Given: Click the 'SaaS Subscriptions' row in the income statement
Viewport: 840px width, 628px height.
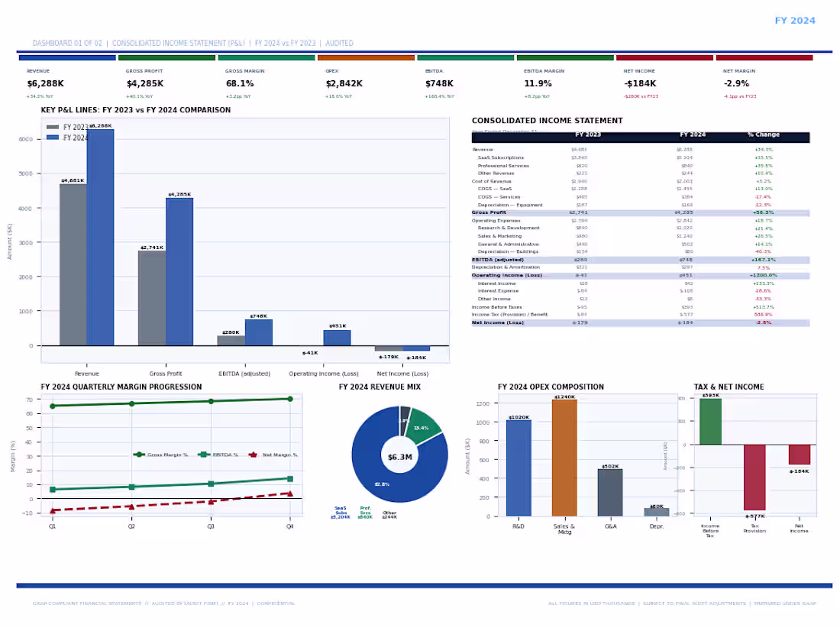Looking at the screenshot, I should [640, 157].
